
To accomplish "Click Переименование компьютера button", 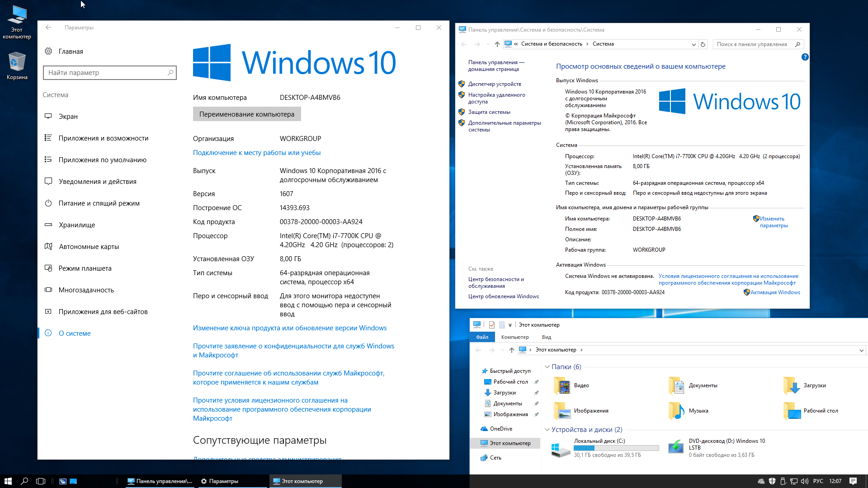I will 247,114.
